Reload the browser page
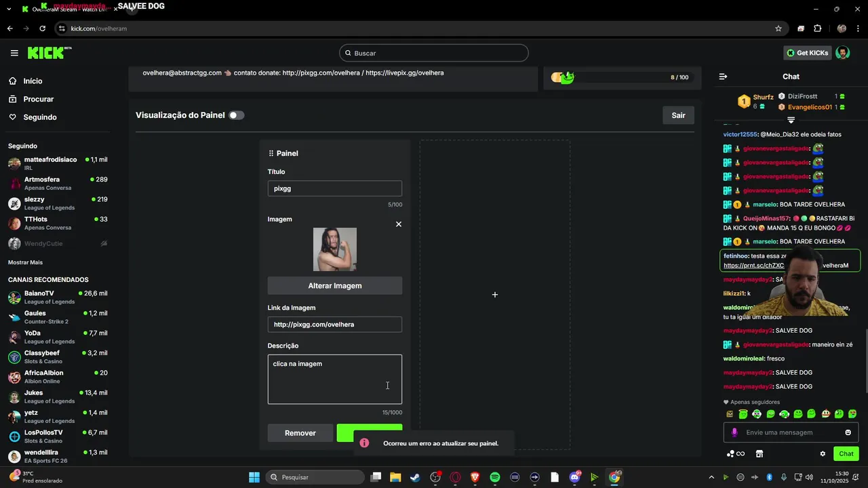Image resolution: width=868 pixels, height=488 pixels. click(x=42, y=28)
